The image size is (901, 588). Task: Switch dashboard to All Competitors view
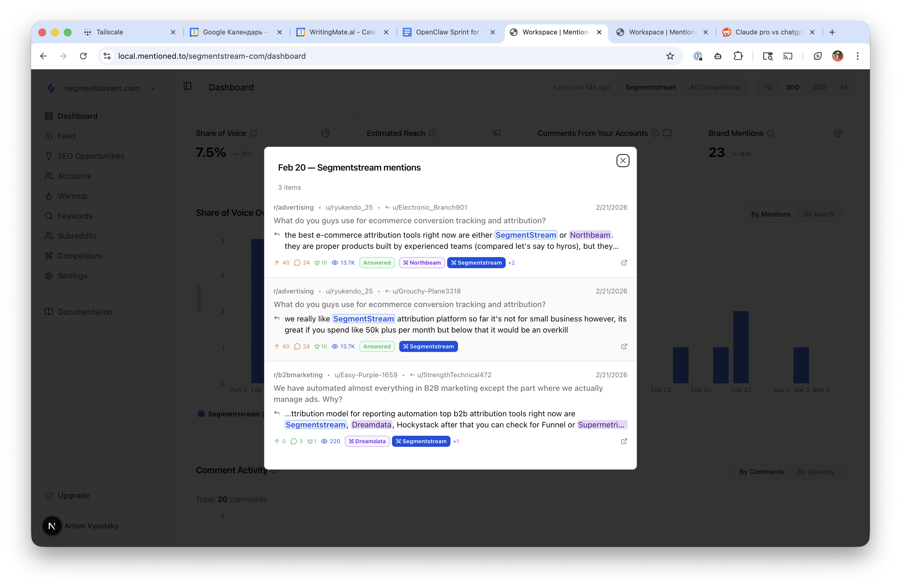[x=714, y=87]
